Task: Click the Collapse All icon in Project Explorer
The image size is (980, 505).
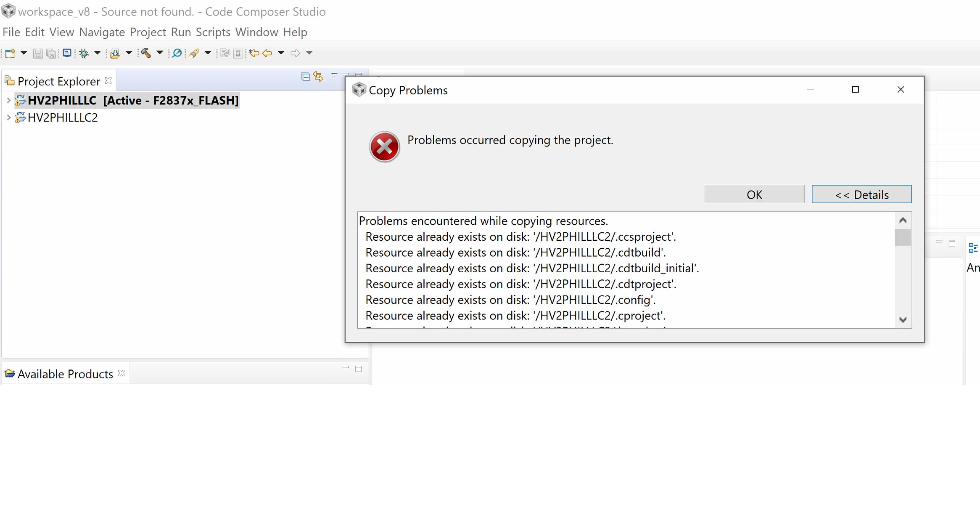Action: pos(306,77)
